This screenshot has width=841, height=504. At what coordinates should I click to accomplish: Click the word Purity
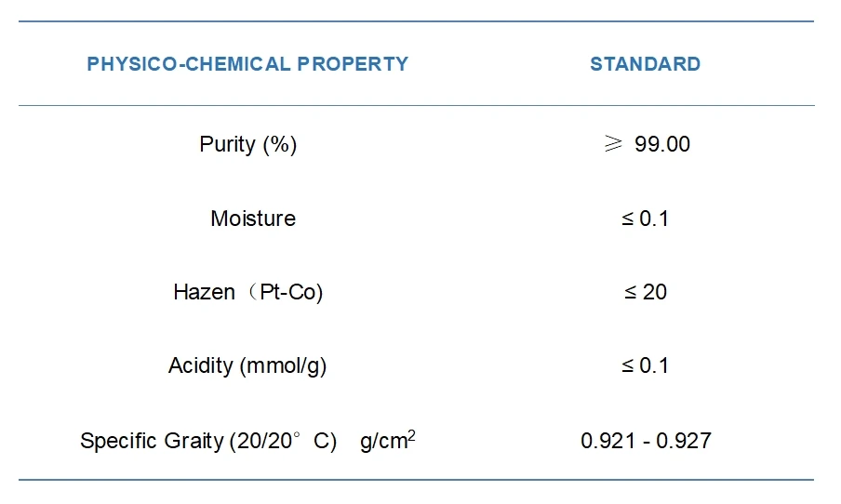(x=227, y=144)
